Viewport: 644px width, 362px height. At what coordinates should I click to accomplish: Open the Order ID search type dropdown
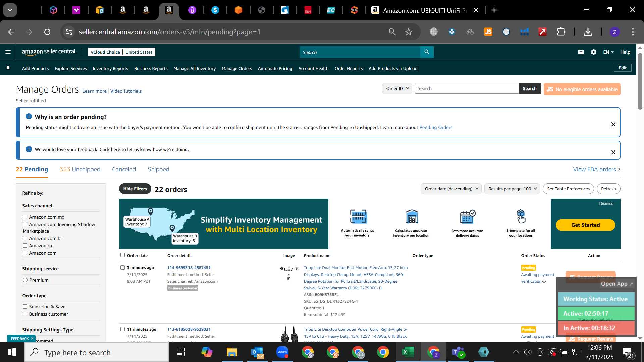(397, 88)
